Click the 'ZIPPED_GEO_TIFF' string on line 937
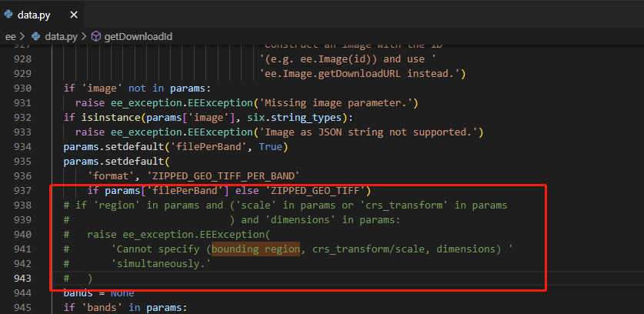 (x=315, y=191)
